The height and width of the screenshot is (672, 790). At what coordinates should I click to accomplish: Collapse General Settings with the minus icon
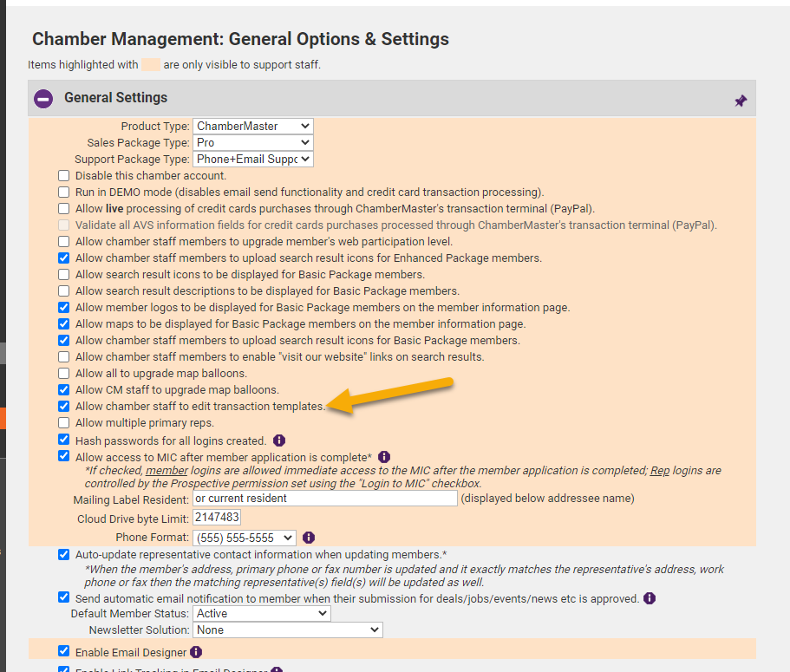43,98
